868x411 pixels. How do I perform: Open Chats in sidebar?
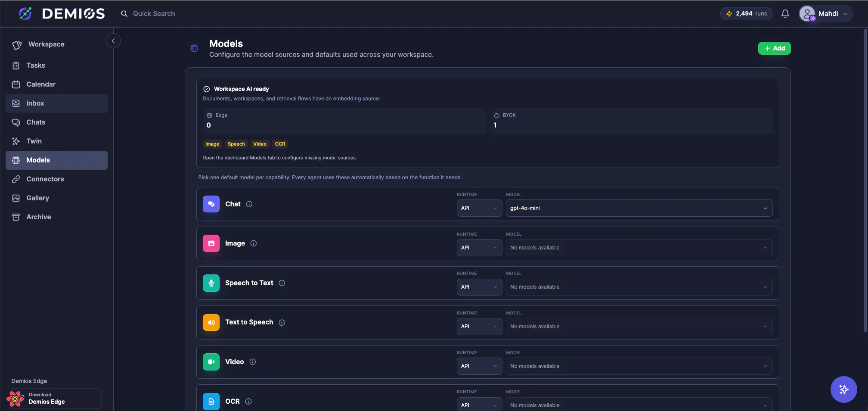56,122
